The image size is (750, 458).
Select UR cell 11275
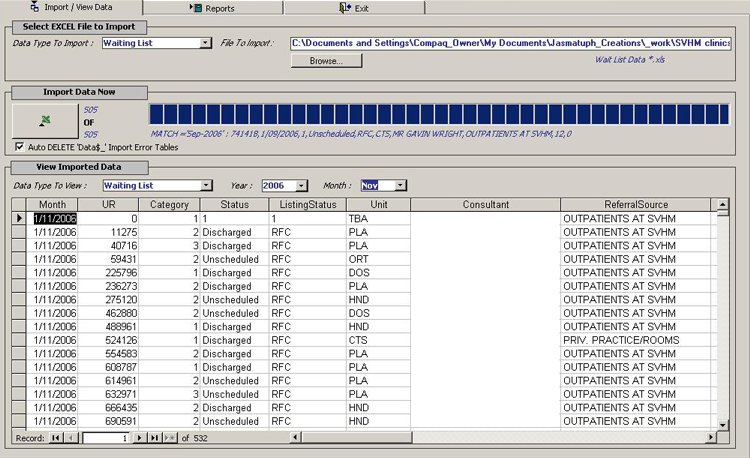click(x=108, y=232)
